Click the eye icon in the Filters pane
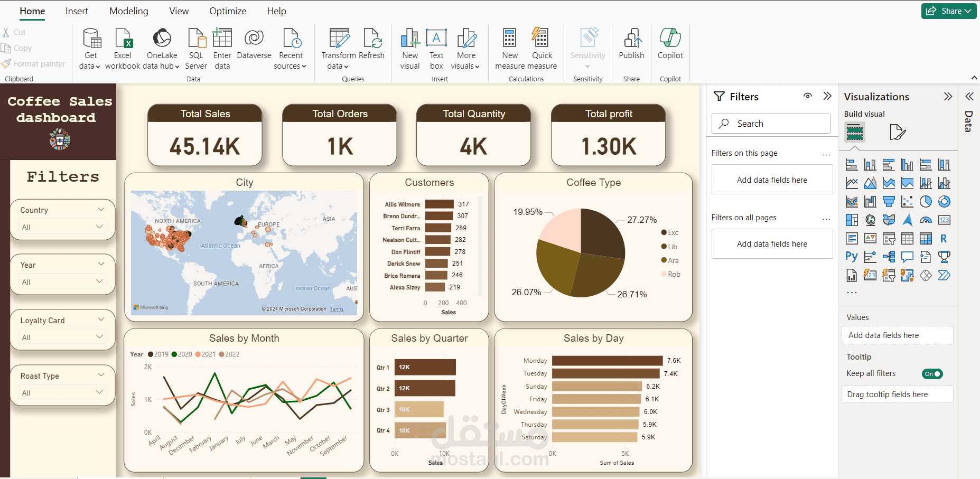This screenshot has width=980, height=479. tap(808, 96)
